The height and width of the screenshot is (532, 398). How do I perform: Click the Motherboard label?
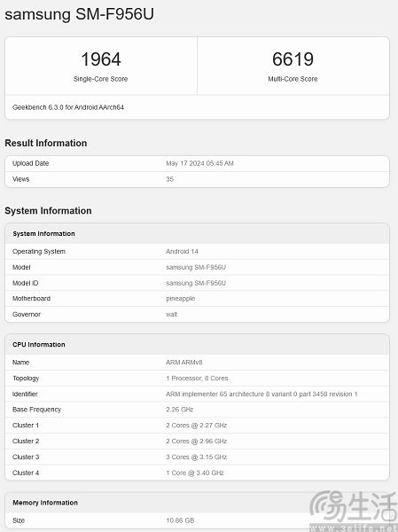pos(32,299)
